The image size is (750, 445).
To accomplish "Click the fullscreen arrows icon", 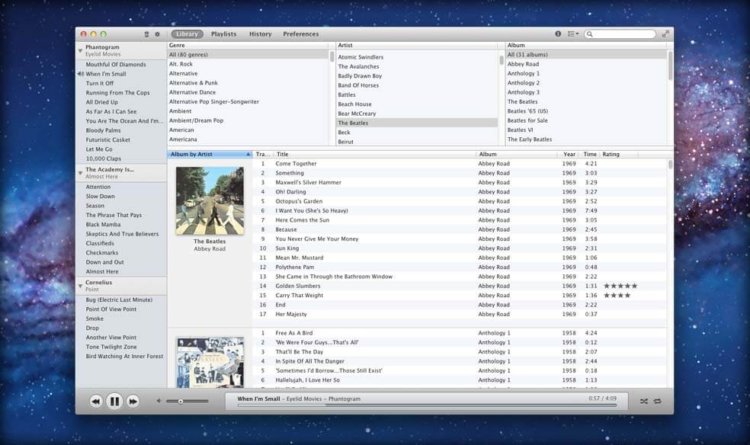I will tap(665, 34).
